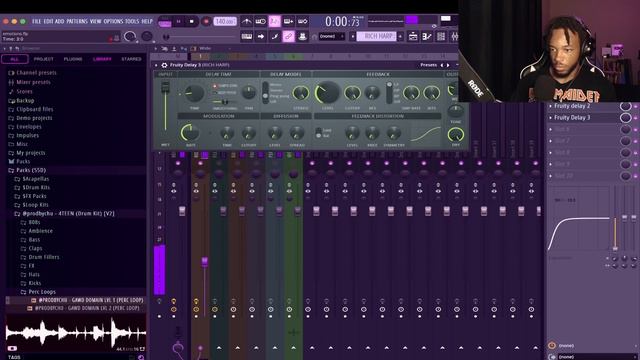Click the stop playback button
The height and width of the screenshot is (360, 640).
[192, 21]
